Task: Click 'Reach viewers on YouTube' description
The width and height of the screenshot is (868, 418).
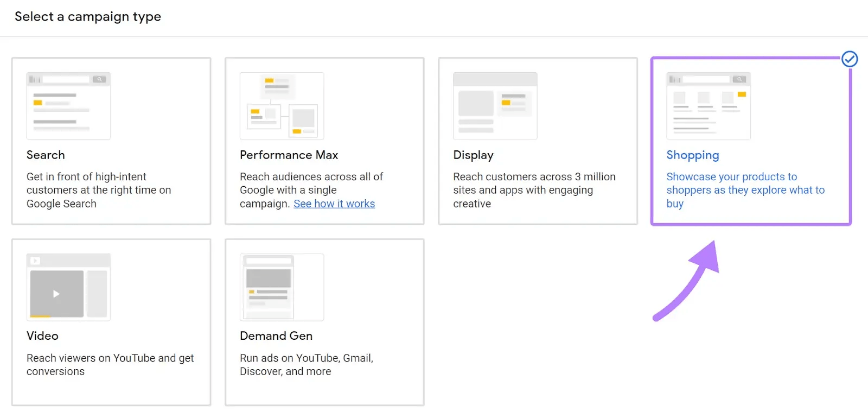Action: pyautogui.click(x=110, y=364)
